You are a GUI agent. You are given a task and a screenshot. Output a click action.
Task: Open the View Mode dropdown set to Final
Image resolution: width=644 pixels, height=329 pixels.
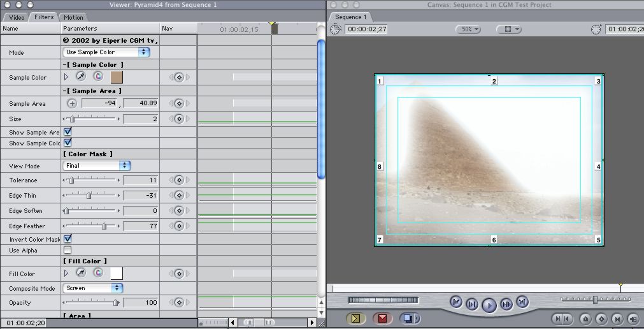pyautogui.click(x=97, y=166)
